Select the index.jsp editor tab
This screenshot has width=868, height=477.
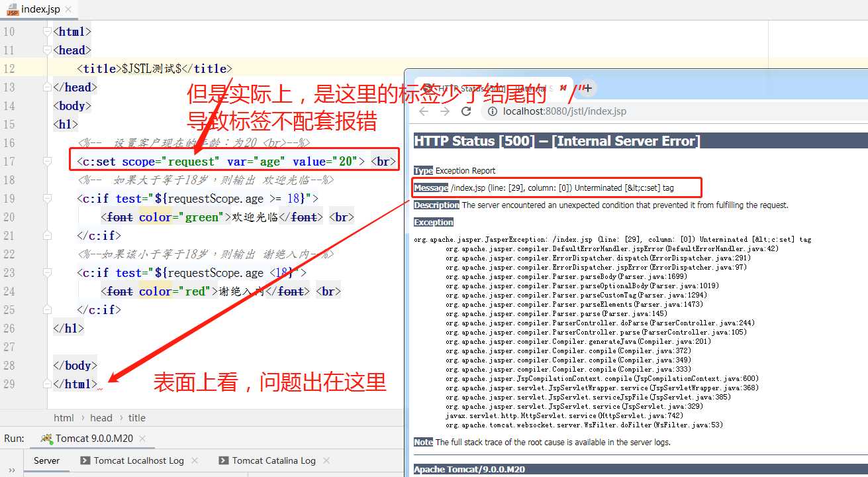coord(39,9)
